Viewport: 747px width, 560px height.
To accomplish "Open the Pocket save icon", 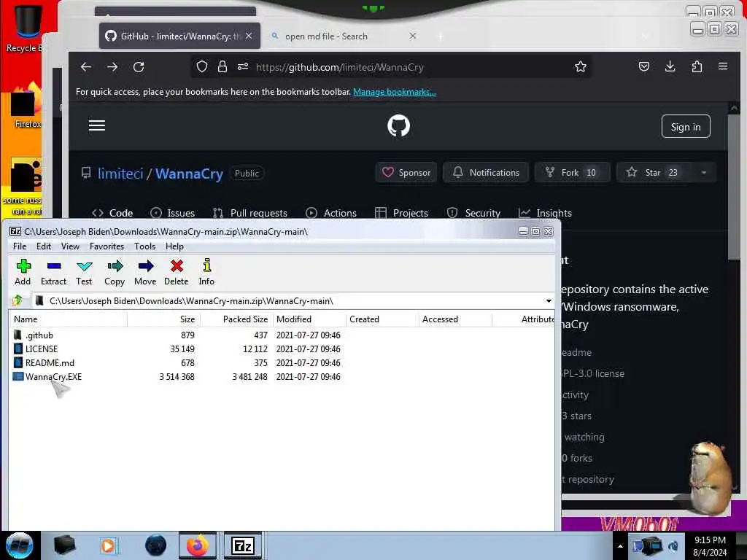I will click(x=644, y=66).
